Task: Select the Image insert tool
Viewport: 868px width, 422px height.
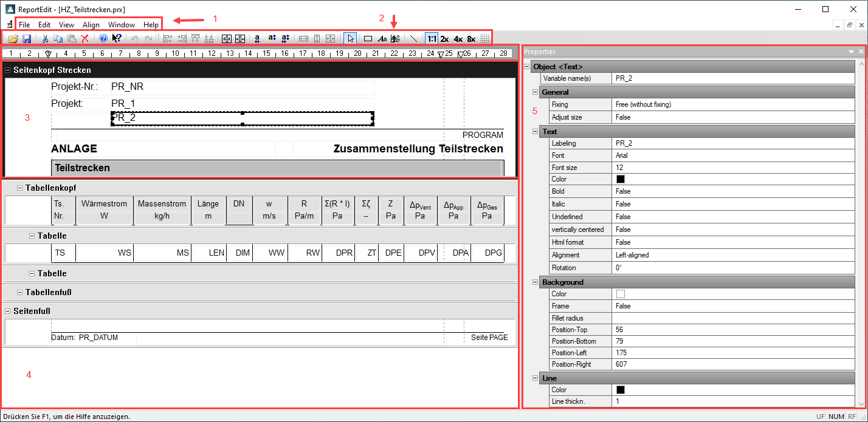Action: point(395,38)
